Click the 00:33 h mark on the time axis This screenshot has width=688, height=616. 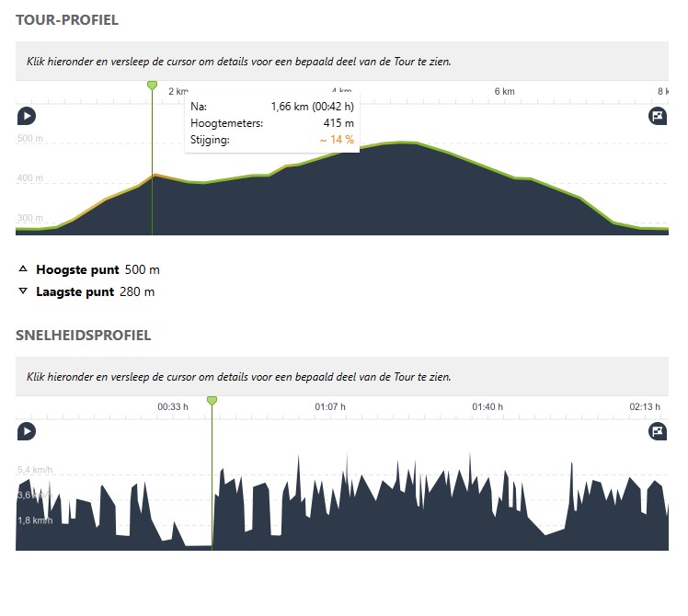(x=173, y=406)
